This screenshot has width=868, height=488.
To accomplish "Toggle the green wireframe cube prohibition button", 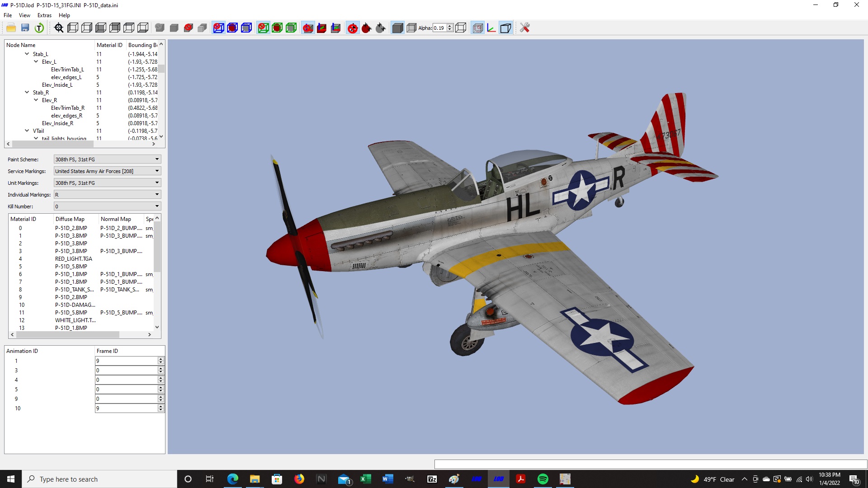I will [x=263, y=28].
